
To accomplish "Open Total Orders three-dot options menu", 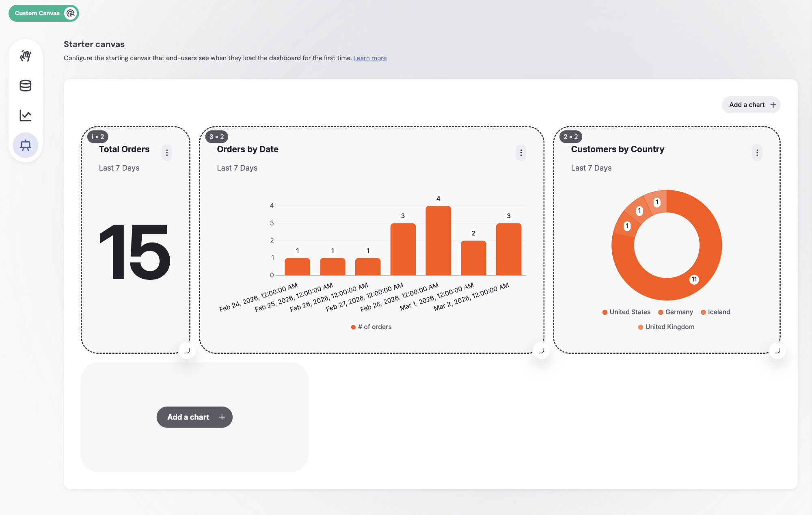I will (167, 153).
